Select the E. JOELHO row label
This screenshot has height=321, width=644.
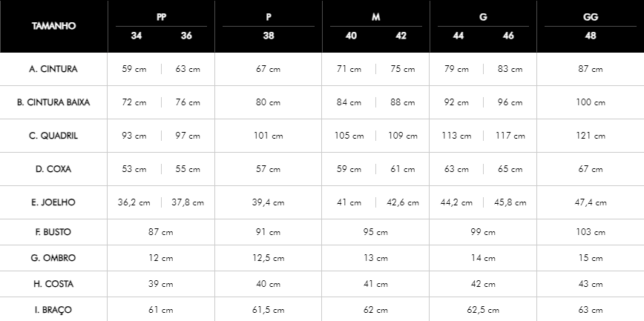[x=53, y=202]
